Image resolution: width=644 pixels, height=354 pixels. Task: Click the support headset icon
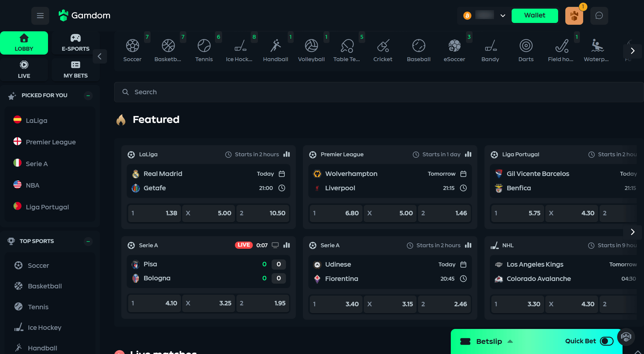626,337
